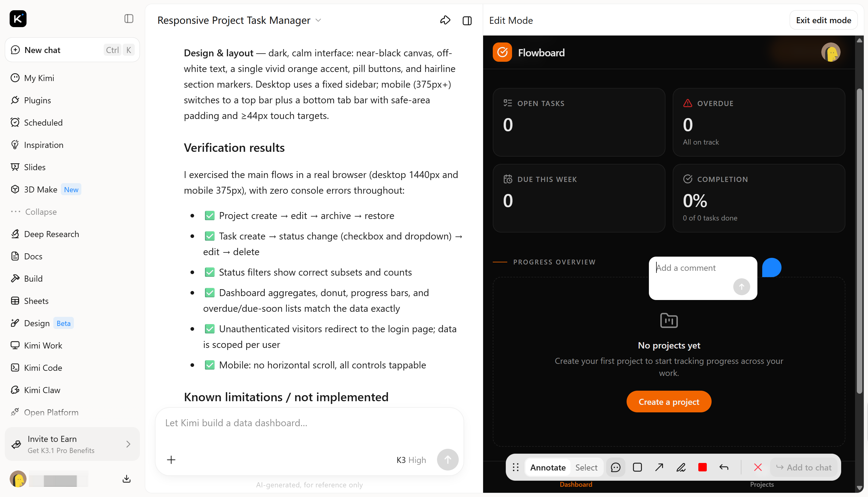Click Create a project button
The width and height of the screenshot is (868, 497).
[x=668, y=402]
